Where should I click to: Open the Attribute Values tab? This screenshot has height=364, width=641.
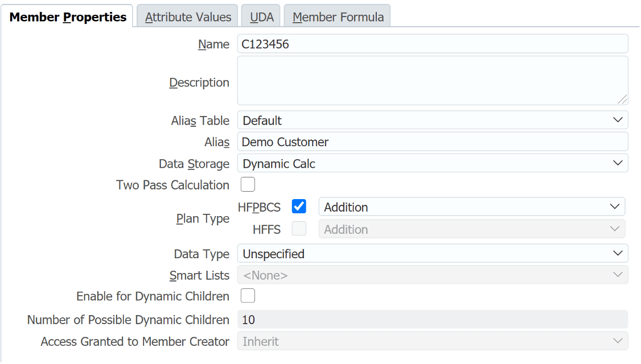pyautogui.click(x=188, y=17)
